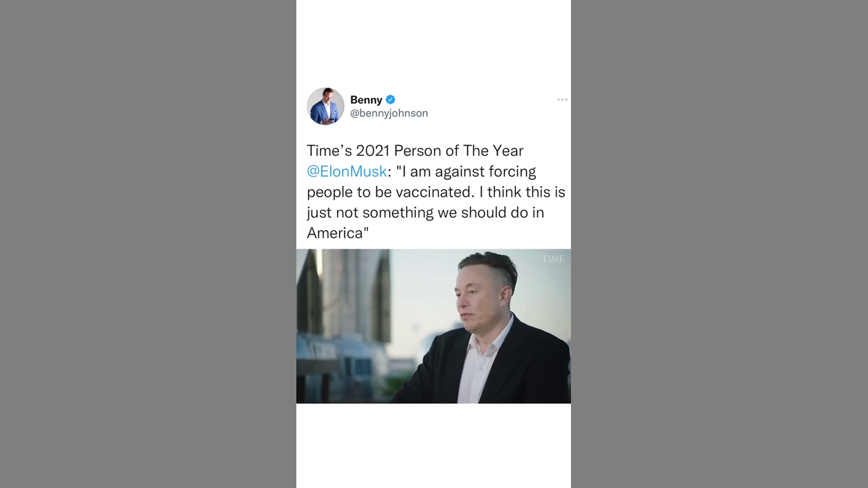Play the embedded interview video
Viewport: 868px width, 488px height.
tap(433, 326)
